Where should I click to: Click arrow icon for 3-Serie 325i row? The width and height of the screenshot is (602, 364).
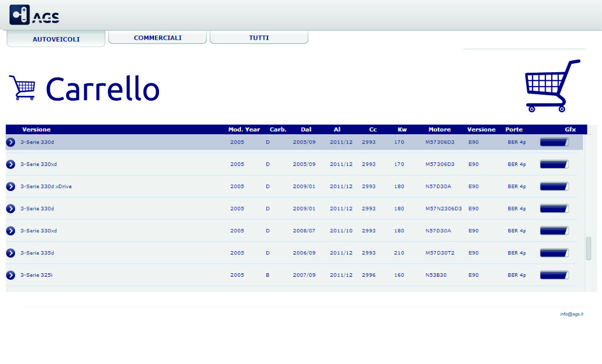point(11,275)
